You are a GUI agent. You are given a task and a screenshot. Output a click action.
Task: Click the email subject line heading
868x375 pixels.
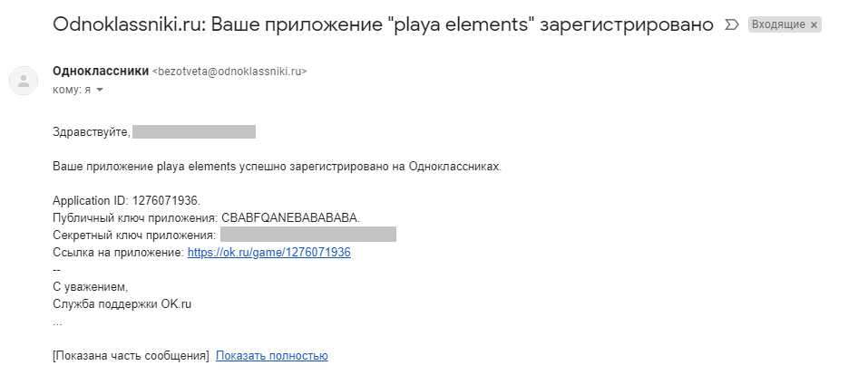tap(383, 24)
